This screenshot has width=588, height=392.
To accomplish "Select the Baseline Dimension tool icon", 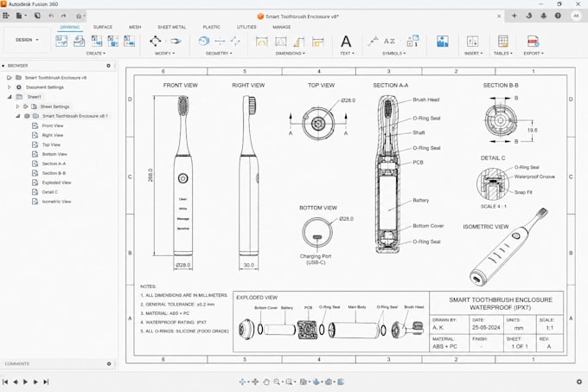I will [x=317, y=42].
